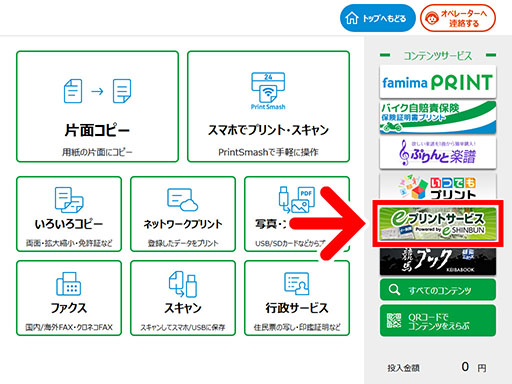Click the 0 円 inserted amount value
This screenshot has width=512, height=384.
[x=474, y=367]
